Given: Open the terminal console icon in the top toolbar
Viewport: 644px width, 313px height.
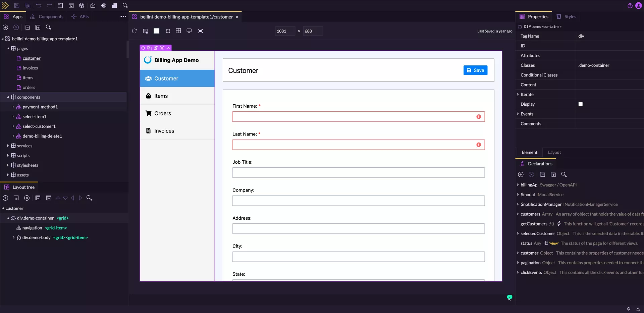Looking at the screenshot, I should (x=71, y=5).
